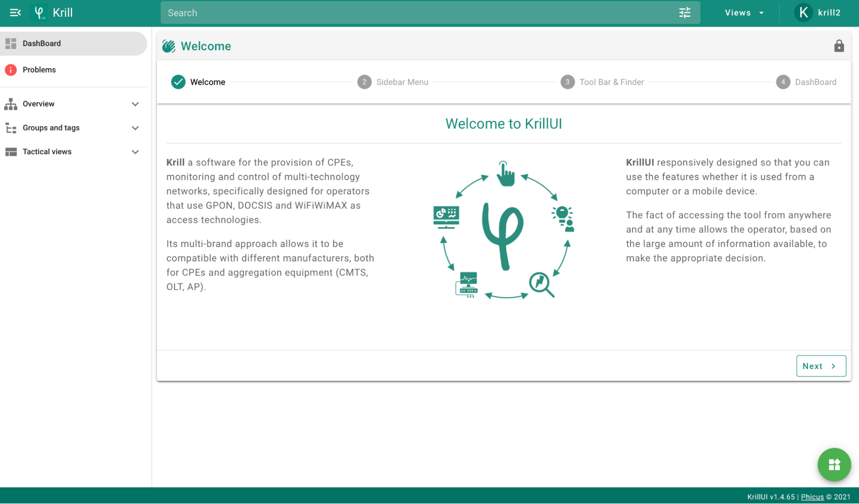Open the search filter settings icon

point(685,13)
